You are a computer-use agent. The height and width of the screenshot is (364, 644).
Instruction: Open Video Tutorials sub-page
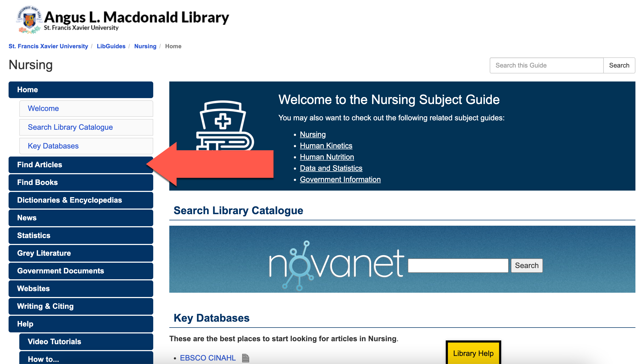click(x=86, y=342)
